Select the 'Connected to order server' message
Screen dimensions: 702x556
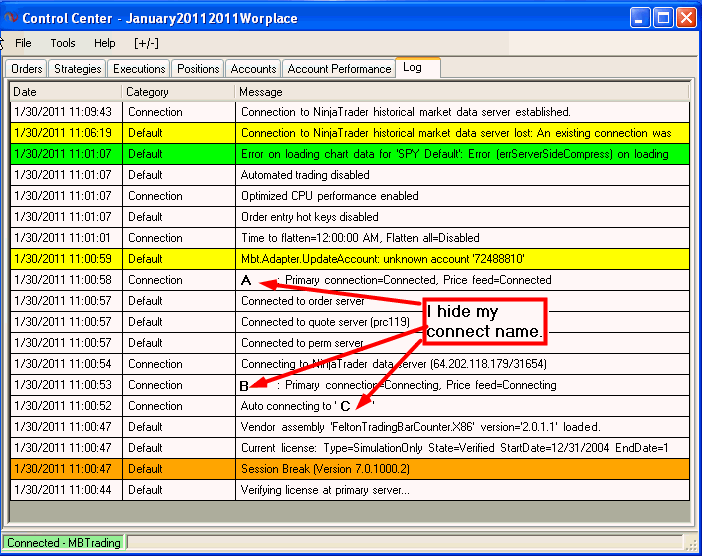click(462, 301)
